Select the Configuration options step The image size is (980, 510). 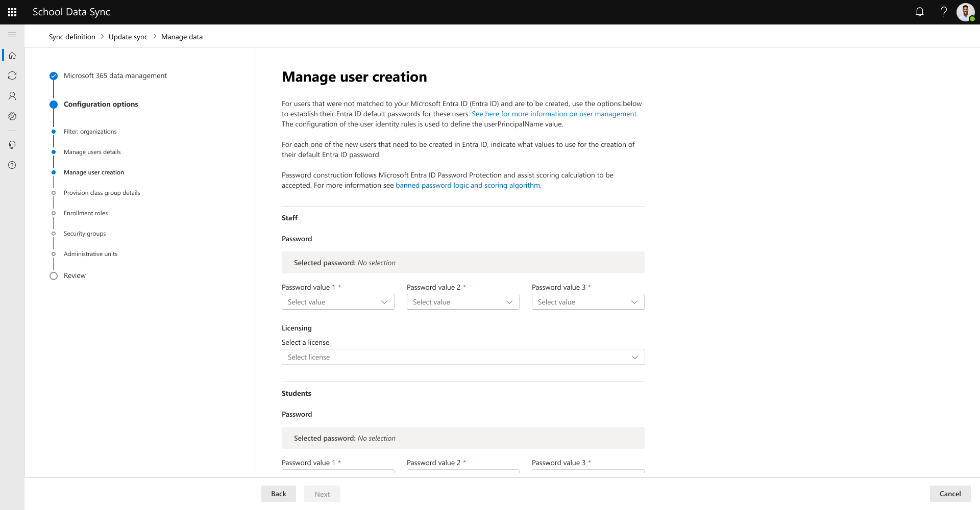pos(101,104)
